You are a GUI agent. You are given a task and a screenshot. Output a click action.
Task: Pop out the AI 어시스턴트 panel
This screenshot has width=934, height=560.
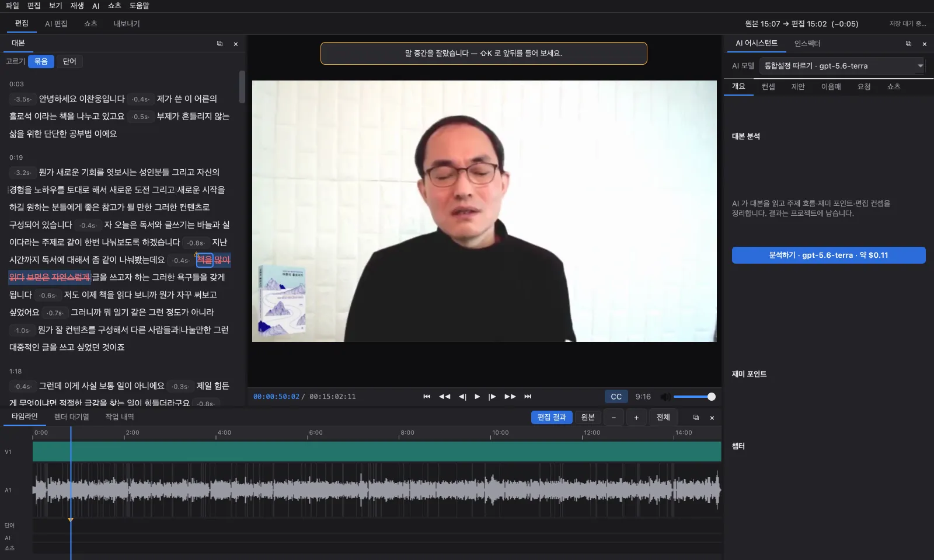[x=908, y=44]
